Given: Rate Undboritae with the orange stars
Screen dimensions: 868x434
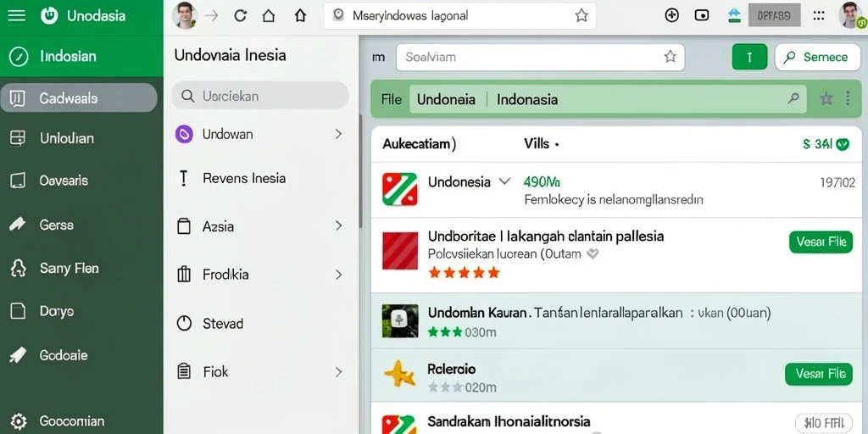Looking at the screenshot, I should [x=464, y=272].
